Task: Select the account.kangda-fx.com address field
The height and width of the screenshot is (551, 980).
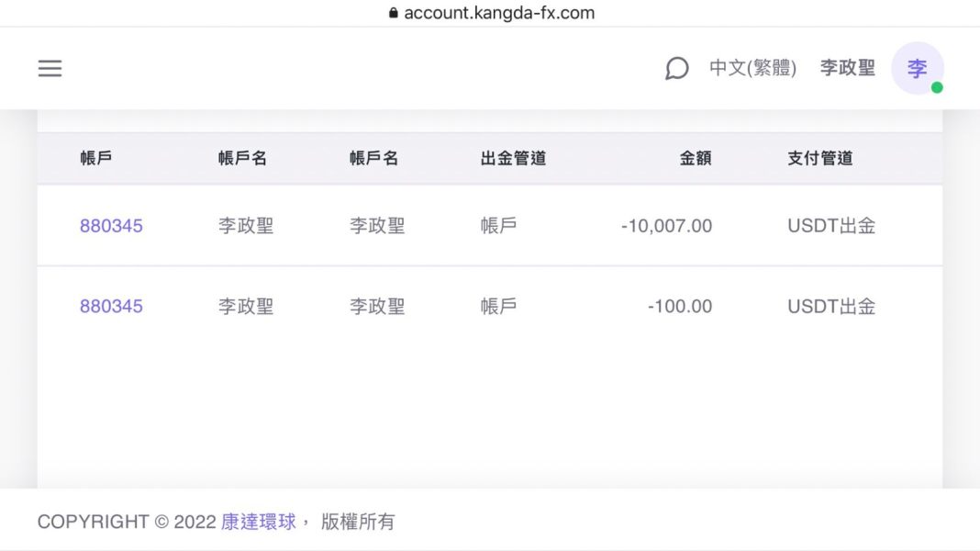Action: (499, 13)
